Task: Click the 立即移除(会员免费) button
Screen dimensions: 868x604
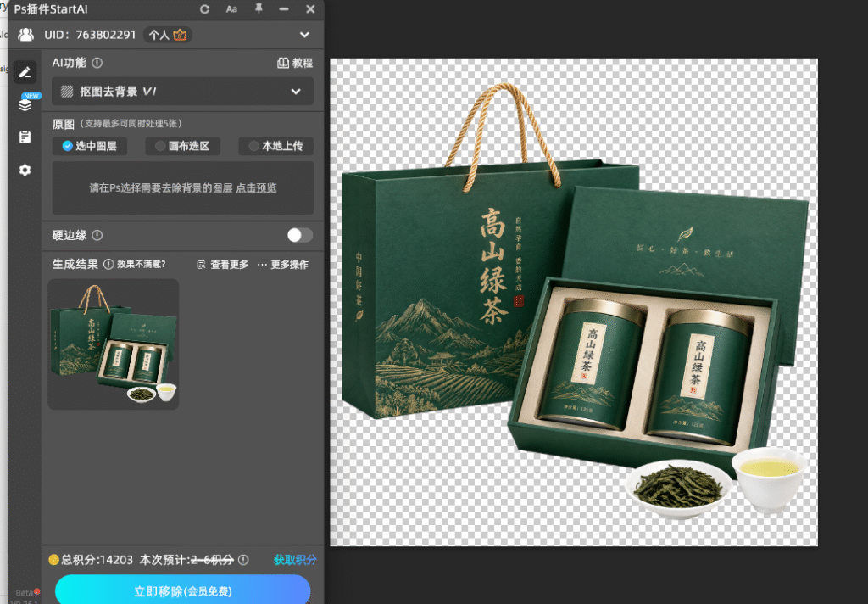Action: [183, 590]
